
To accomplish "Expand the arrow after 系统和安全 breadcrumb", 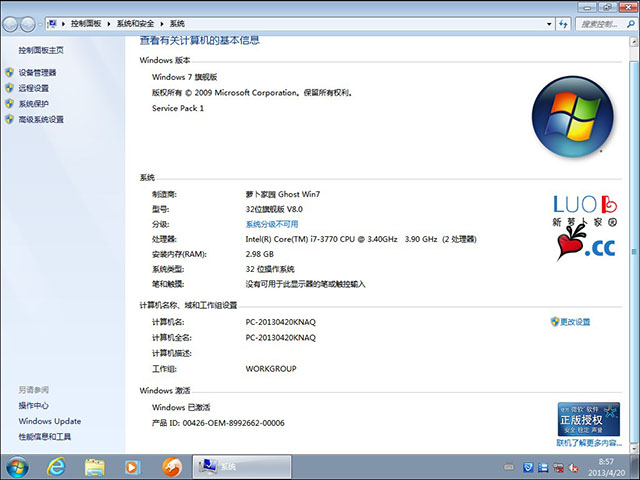I will pyautogui.click(x=162, y=24).
